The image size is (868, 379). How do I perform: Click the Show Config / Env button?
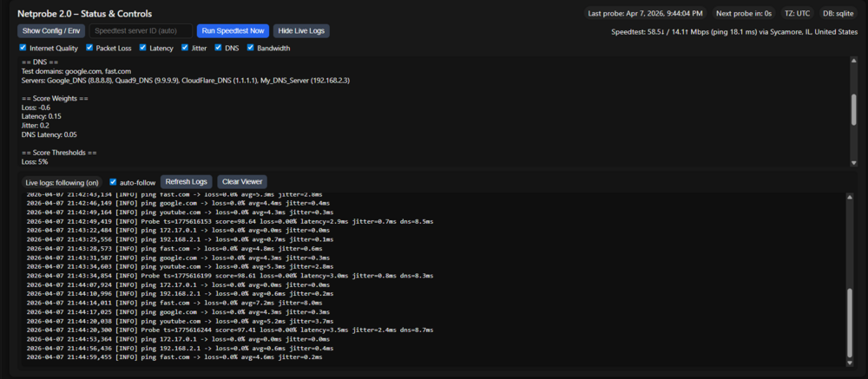pyautogui.click(x=51, y=31)
